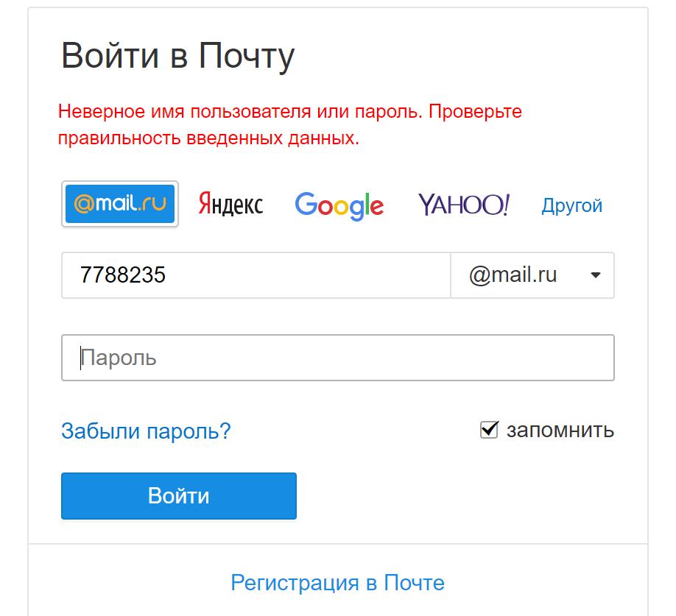This screenshot has height=616, width=676.
Task: Click the "Другой" provider link
Action: (571, 205)
